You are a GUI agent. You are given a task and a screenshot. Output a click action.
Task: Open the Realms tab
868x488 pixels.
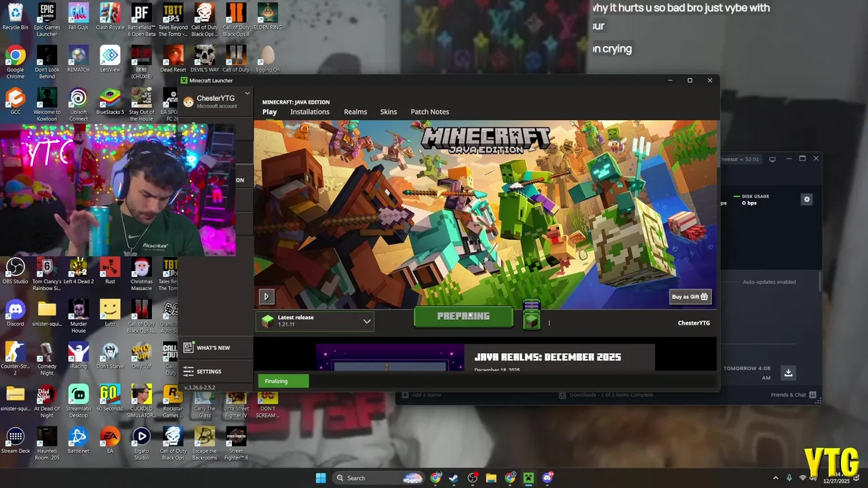point(355,112)
